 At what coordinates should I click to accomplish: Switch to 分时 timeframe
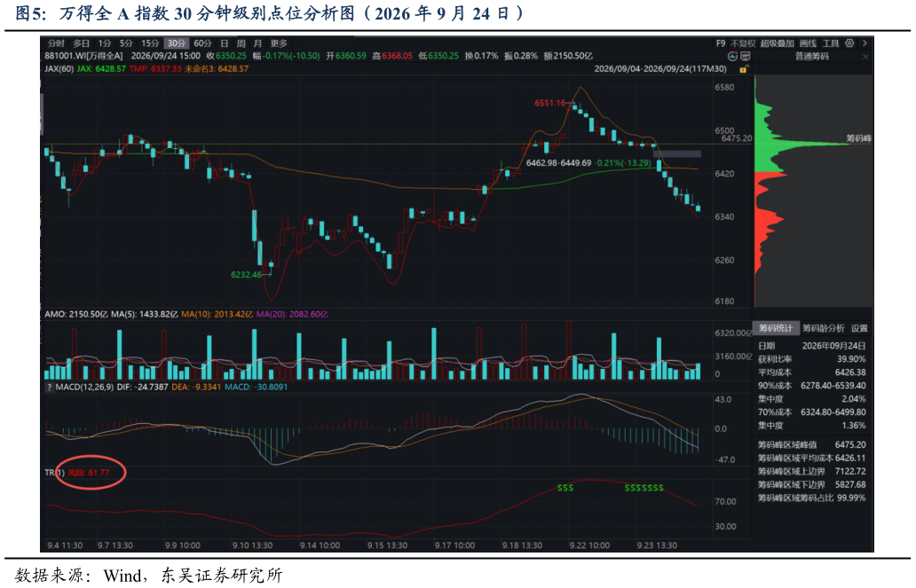(x=56, y=43)
